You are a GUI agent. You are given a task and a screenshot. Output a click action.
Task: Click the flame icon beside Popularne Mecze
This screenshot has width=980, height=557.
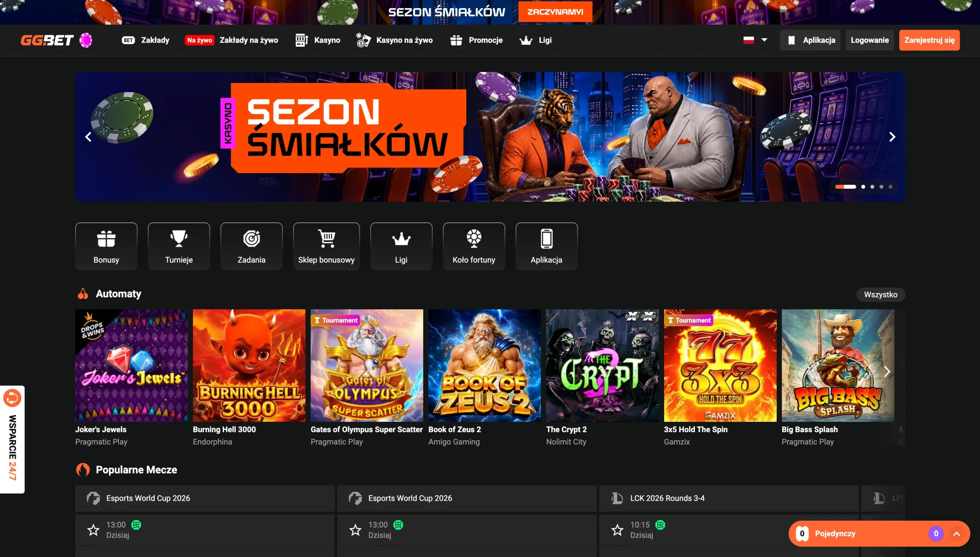point(83,470)
